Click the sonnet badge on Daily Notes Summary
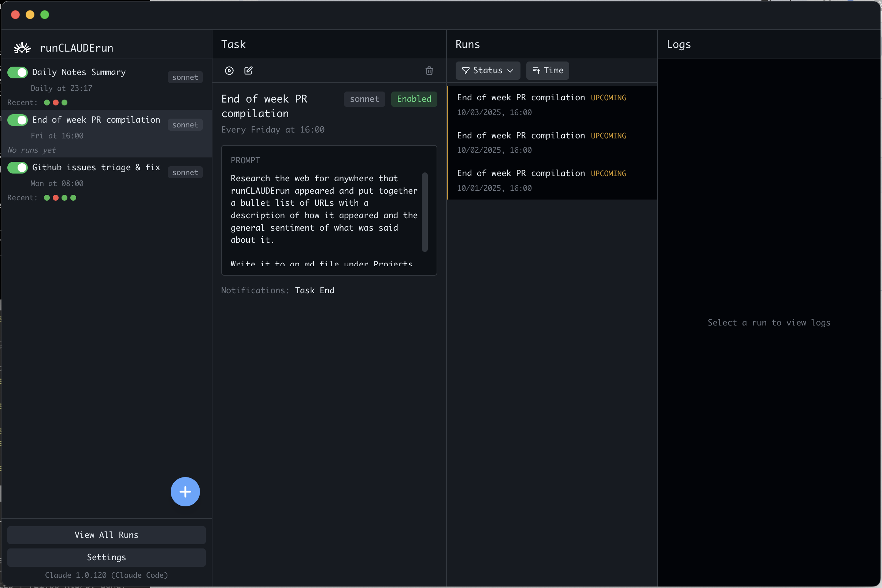The height and width of the screenshot is (588, 882). tap(185, 77)
